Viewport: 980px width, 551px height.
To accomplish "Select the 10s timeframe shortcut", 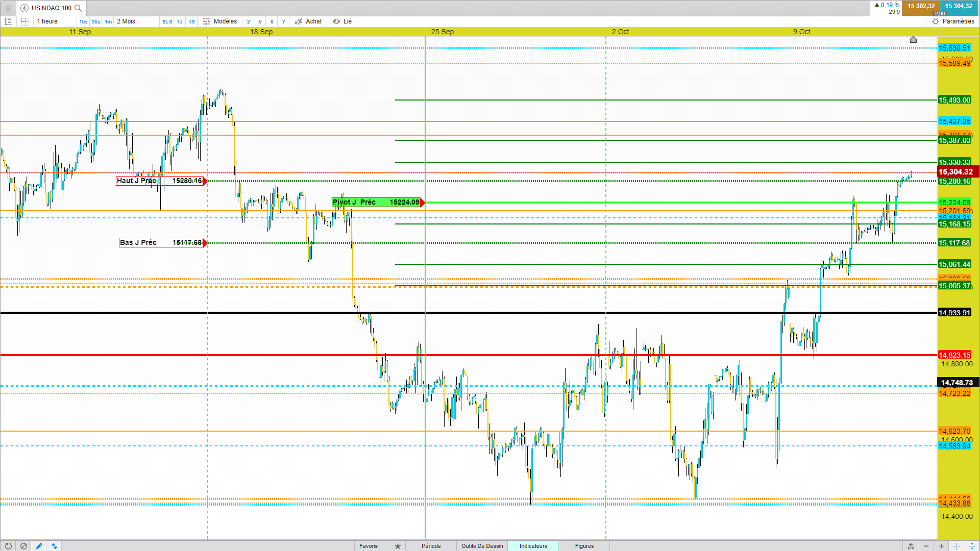I will (x=83, y=21).
